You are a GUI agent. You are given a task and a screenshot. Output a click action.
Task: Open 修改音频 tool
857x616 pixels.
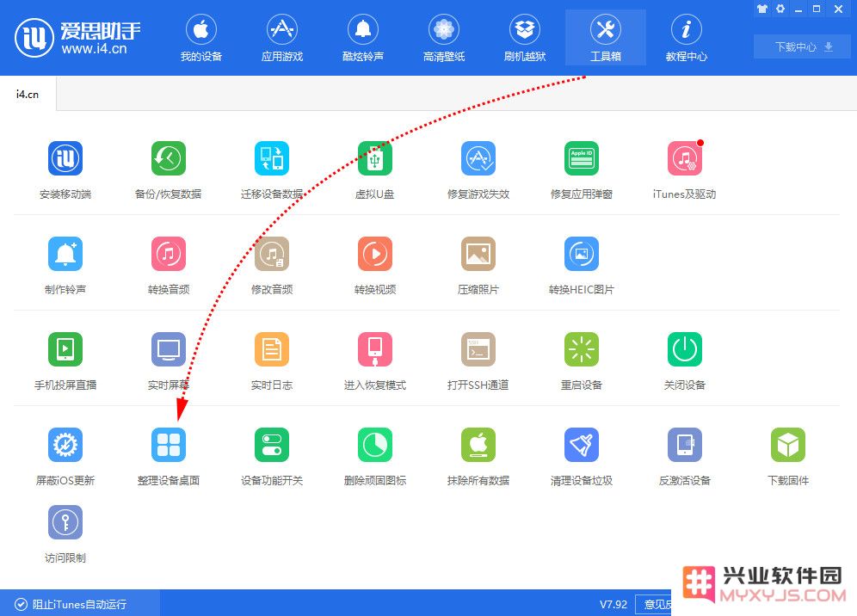point(272,254)
